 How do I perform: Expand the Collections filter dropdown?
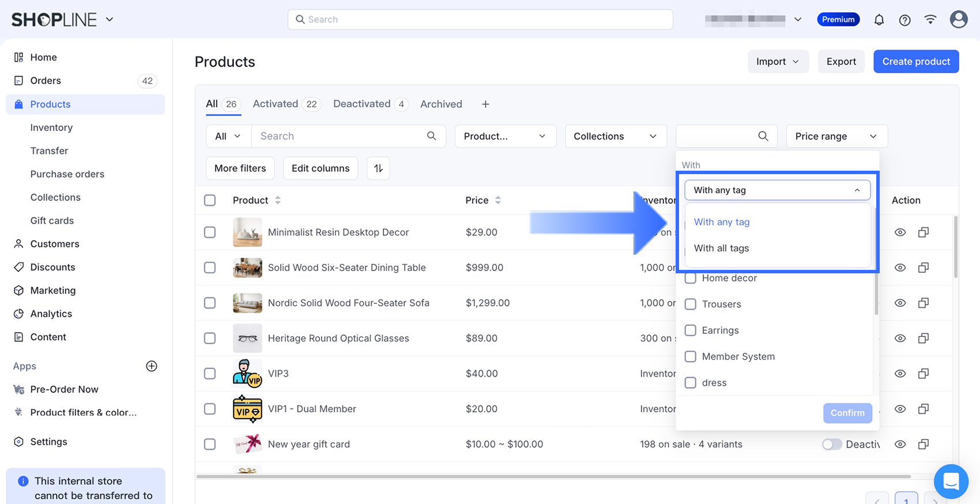[615, 136]
